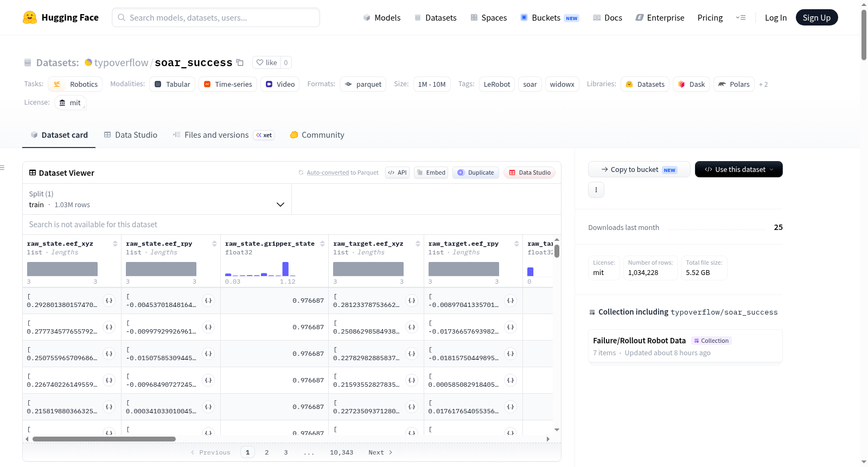Click the Sign Up button
868x467 pixels.
pos(816,17)
